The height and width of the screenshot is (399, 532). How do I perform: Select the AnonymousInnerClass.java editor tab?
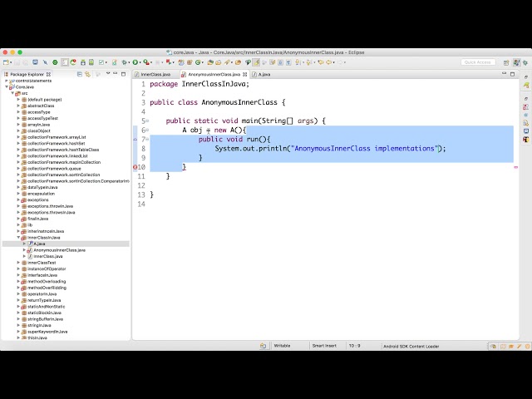tap(214, 74)
